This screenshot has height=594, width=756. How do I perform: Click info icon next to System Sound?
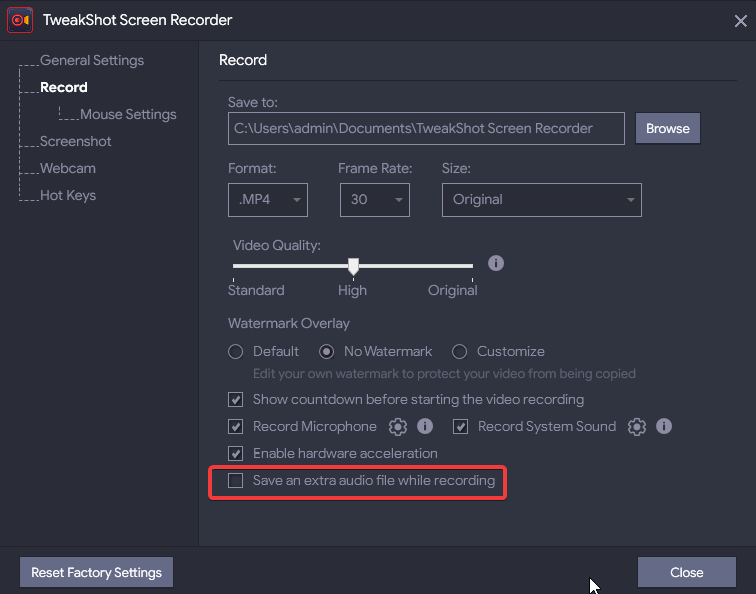pos(664,427)
